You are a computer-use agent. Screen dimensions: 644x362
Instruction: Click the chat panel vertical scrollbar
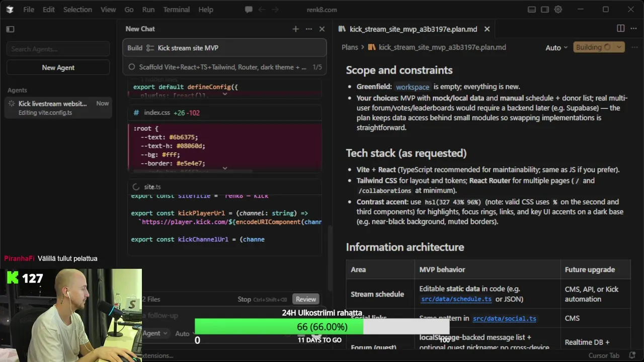[330, 259]
